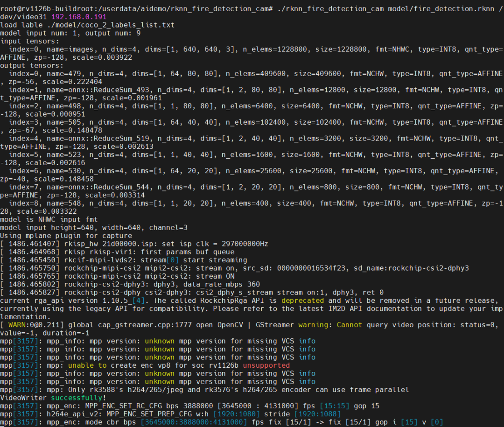
Task: Click the yellow word 'deprecated'
Action: [x=302, y=301]
